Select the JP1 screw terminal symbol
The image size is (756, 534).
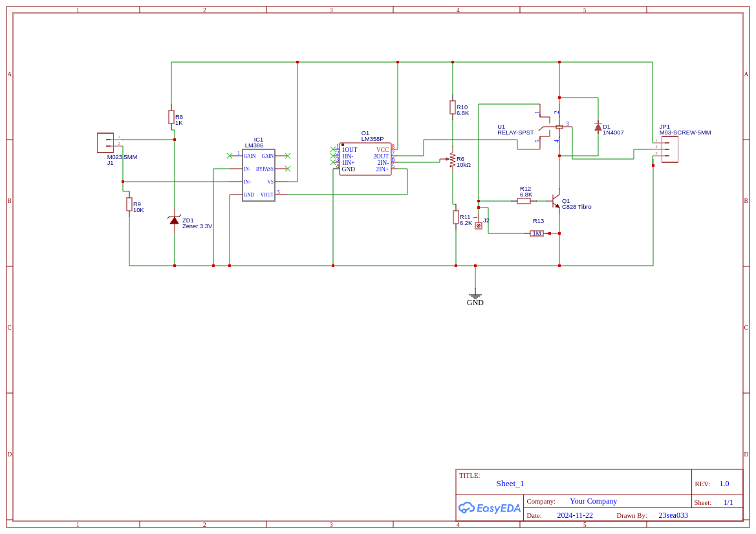pos(669,149)
